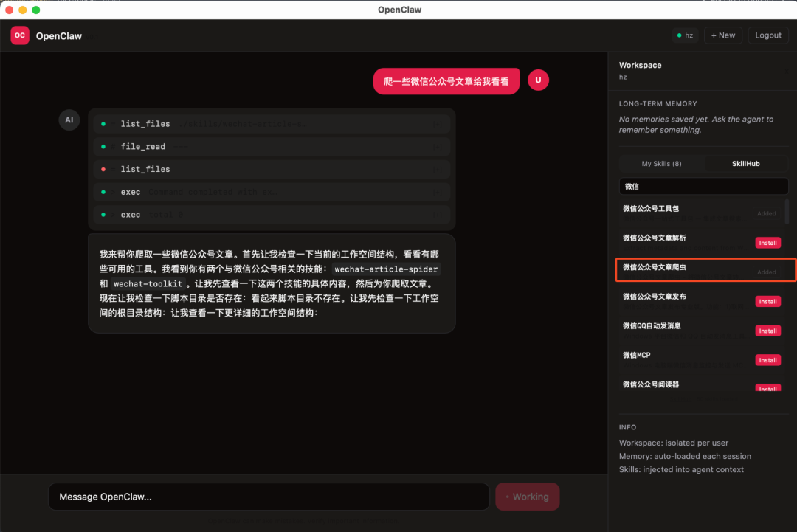Click the AI assistant avatar
Image resolution: width=797 pixels, height=532 pixels.
pos(69,120)
